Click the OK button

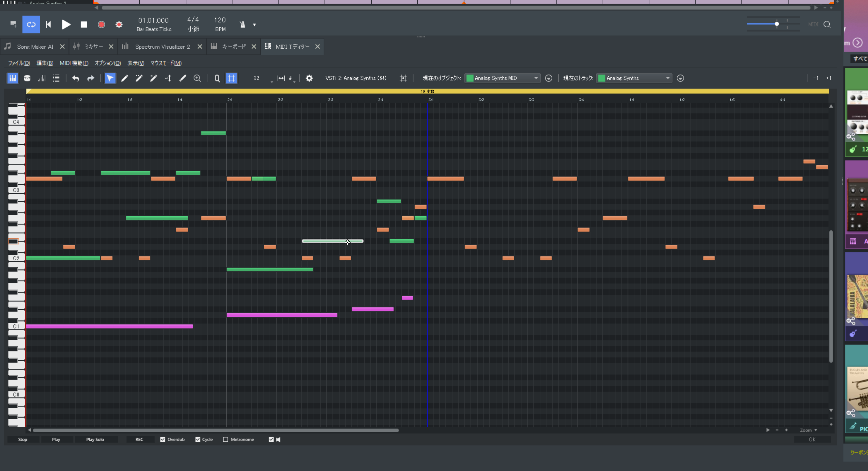[812, 439]
